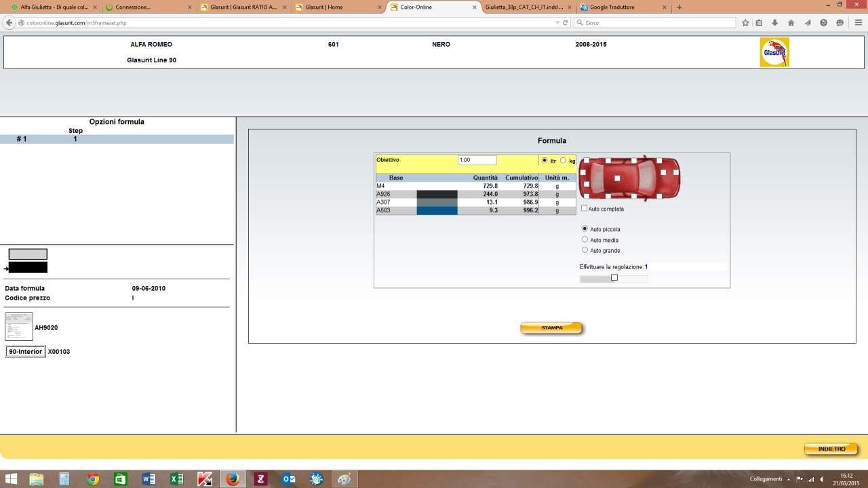
Task: Open the Windows Start menu
Action: click(x=12, y=479)
